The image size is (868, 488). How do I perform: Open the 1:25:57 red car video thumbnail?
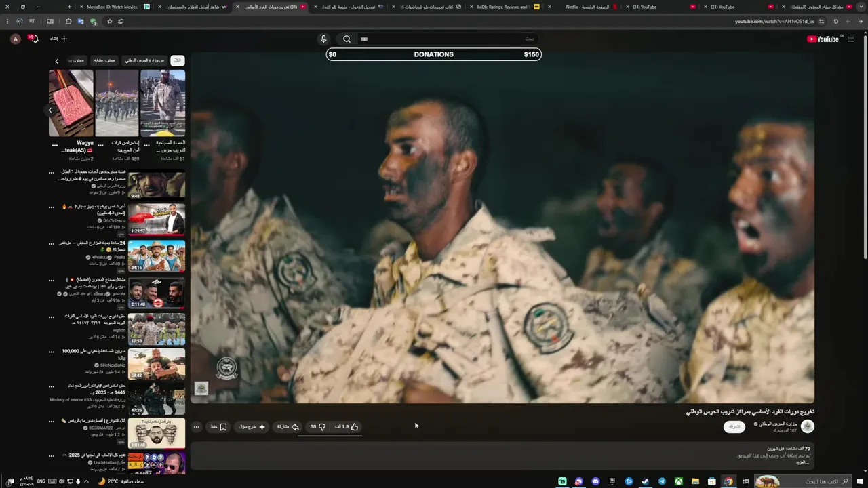click(x=157, y=220)
